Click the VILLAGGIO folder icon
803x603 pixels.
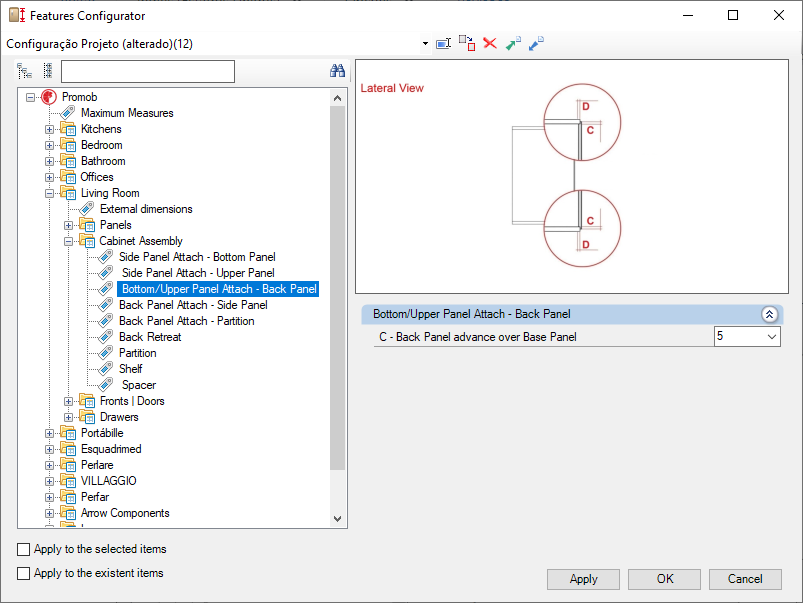tap(68, 481)
